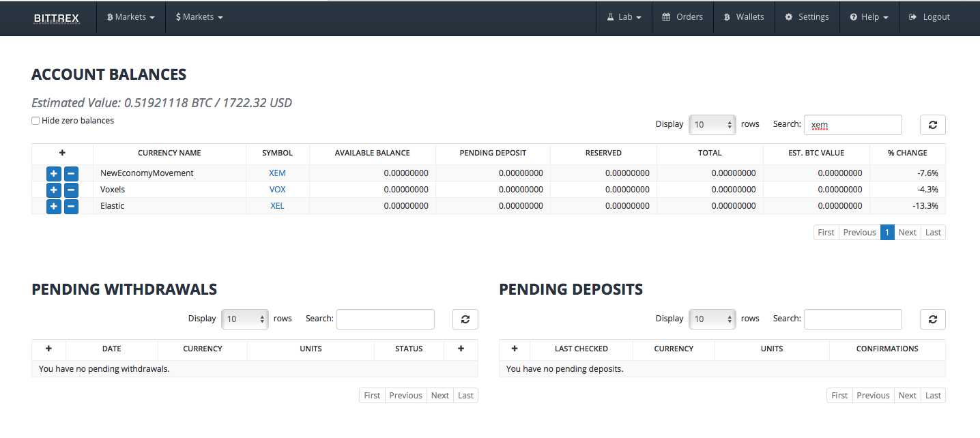
Task: Sort deposits by the Confirmations column header
Action: coord(887,349)
